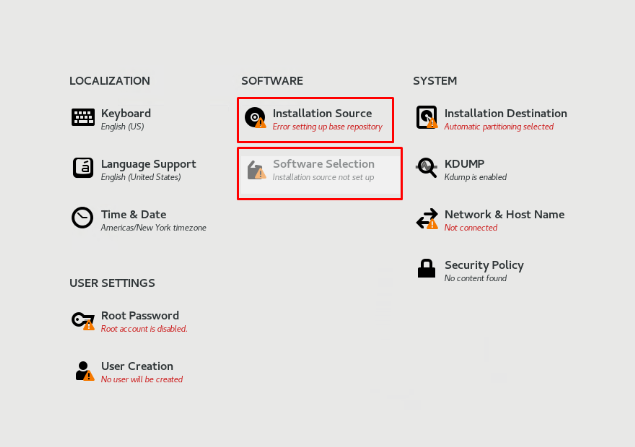Click the Installation Source disc icon
Image resolution: width=635 pixels, height=447 pixels.
tap(256, 117)
